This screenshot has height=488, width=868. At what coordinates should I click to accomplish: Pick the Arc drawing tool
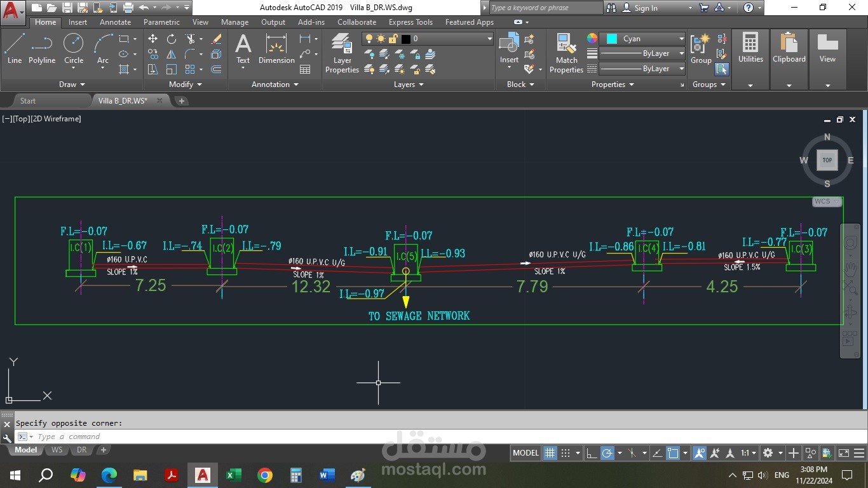[103, 49]
